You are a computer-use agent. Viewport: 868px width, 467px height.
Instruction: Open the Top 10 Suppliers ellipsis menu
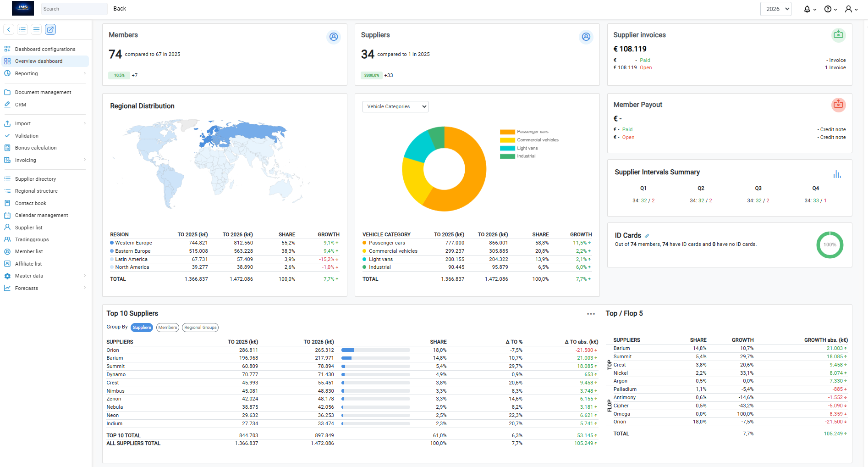point(591,314)
